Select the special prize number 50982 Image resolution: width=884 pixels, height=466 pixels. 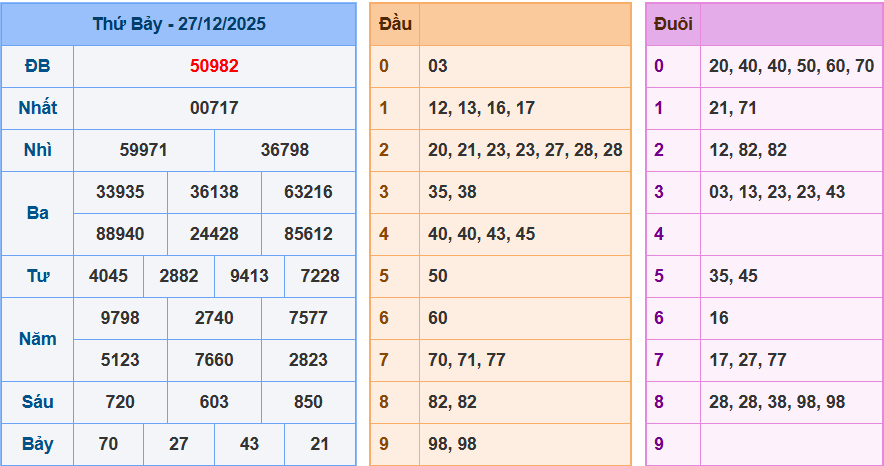point(214,66)
